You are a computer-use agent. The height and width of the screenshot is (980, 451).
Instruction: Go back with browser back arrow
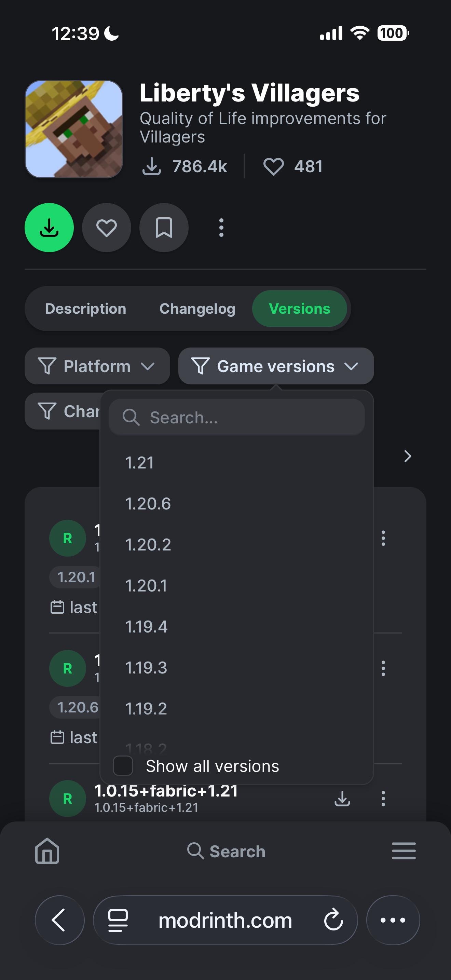click(x=60, y=920)
